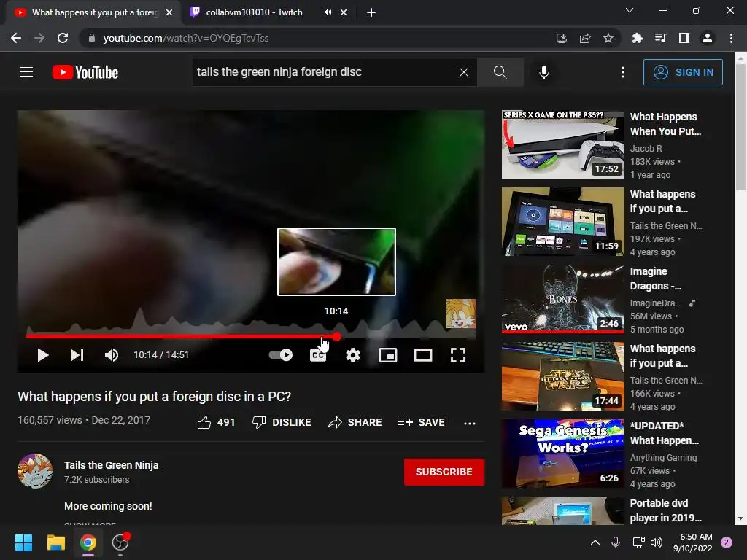Subscribe to Tails the Green Ninja
747x560 pixels.
point(444,472)
